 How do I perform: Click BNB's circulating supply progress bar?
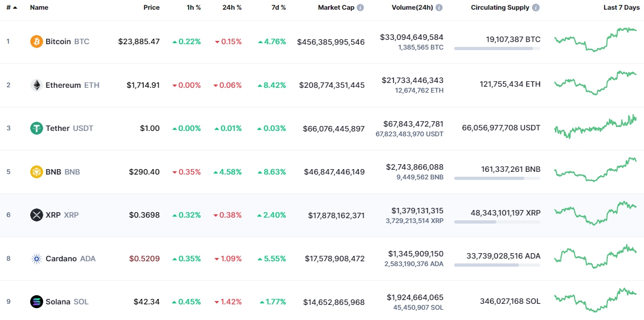[x=497, y=178]
